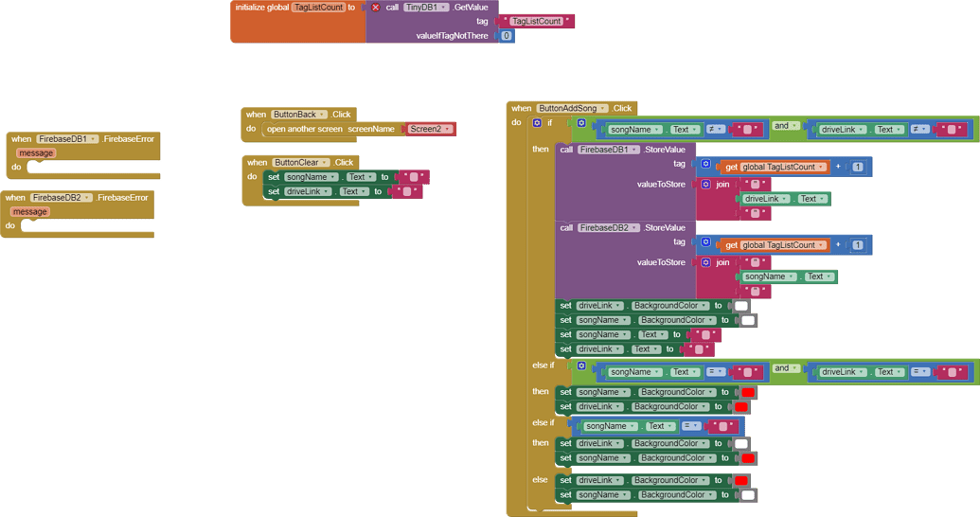This screenshot has height=517, width=980.
Task: Click the valueIfTagNotThere label
Action: point(452,36)
